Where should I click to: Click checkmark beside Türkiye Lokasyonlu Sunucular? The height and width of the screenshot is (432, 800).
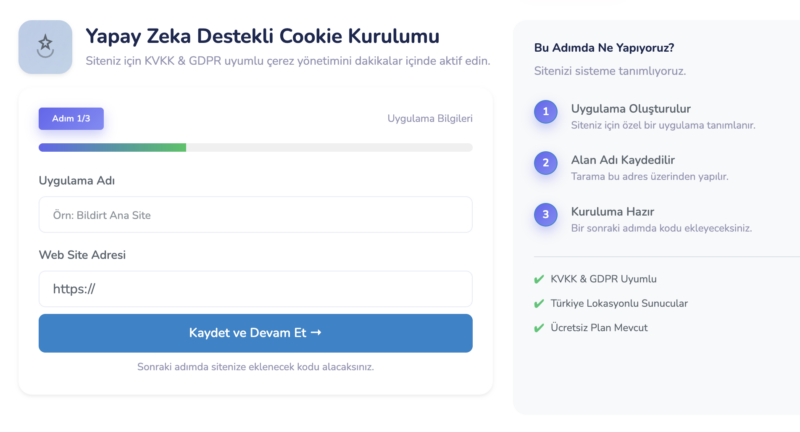[x=540, y=303]
